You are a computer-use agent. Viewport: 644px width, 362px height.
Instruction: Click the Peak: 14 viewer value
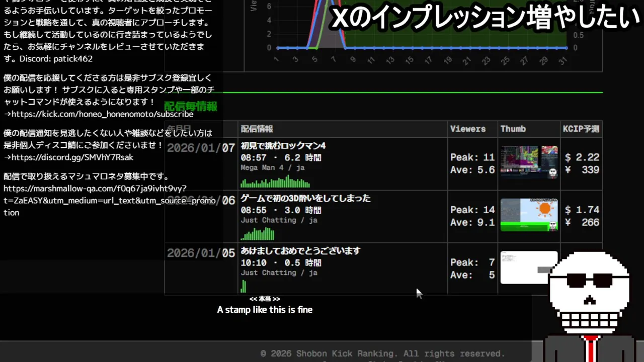click(x=472, y=210)
